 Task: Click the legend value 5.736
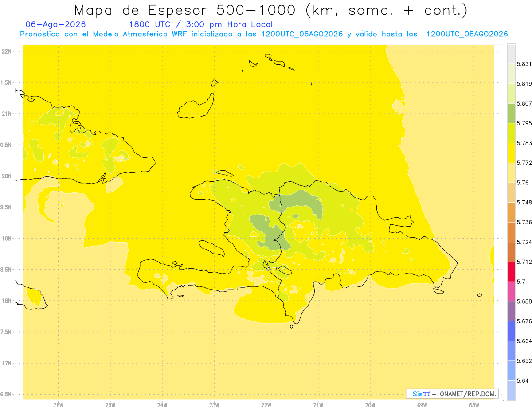click(524, 222)
